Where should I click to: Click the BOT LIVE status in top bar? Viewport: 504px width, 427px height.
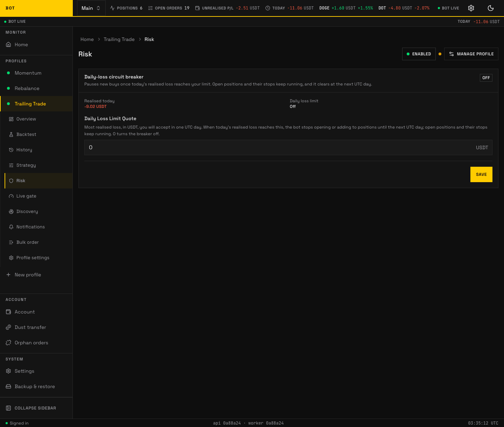(448, 8)
